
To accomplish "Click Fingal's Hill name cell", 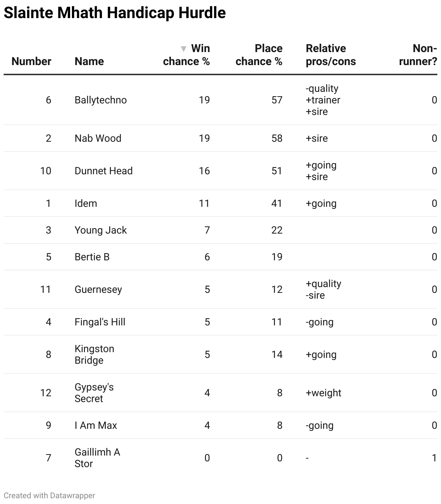I will pyautogui.click(x=100, y=322).
